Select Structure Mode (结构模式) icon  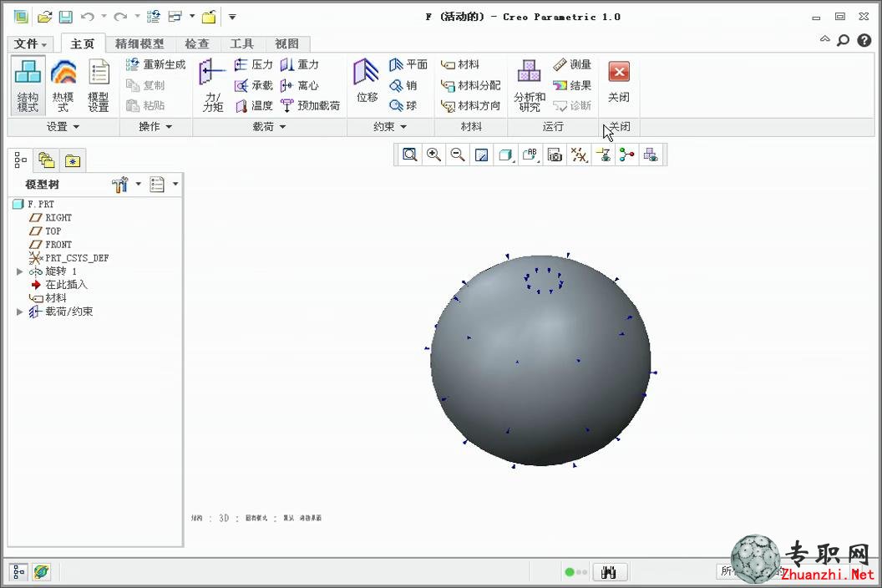[x=28, y=85]
